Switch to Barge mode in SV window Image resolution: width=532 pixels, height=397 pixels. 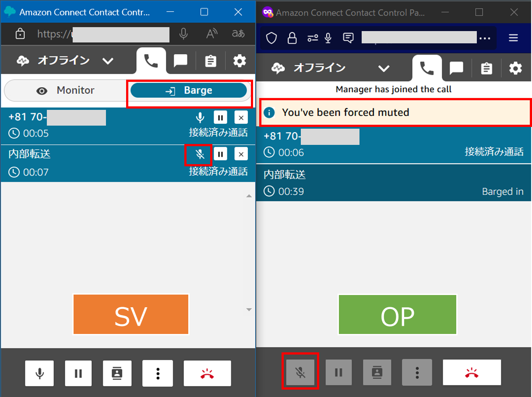pyautogui.click(x=189, y=91)
